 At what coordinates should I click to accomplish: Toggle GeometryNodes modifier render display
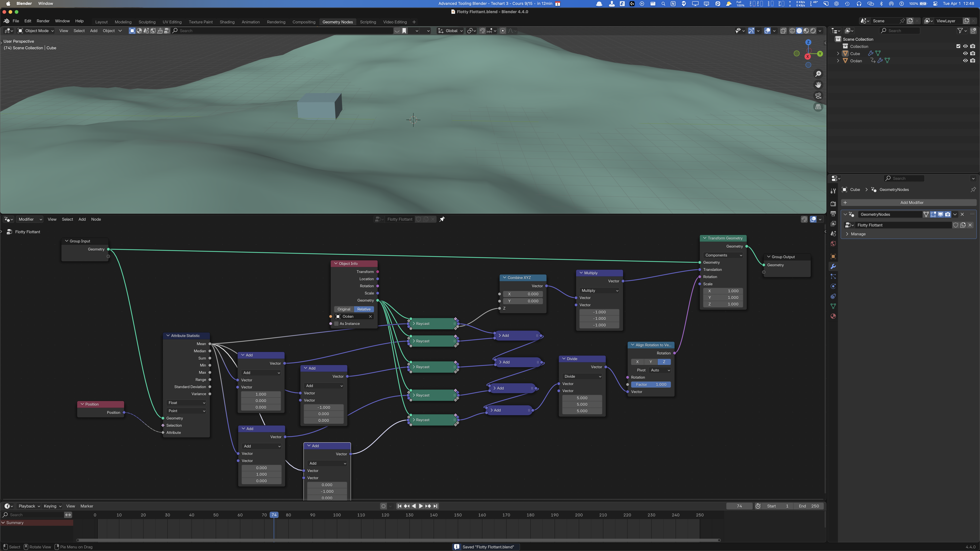(x=948, y=214)
